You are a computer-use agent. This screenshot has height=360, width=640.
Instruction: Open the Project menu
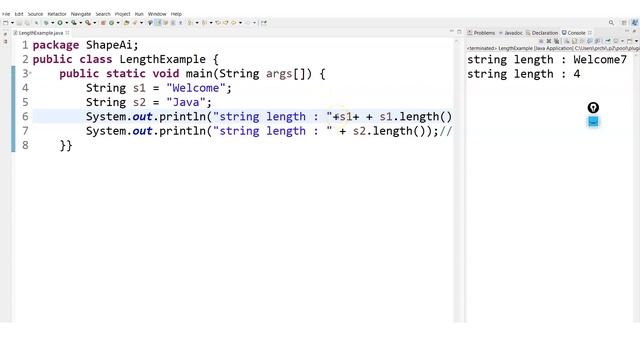tap(122, 14)
